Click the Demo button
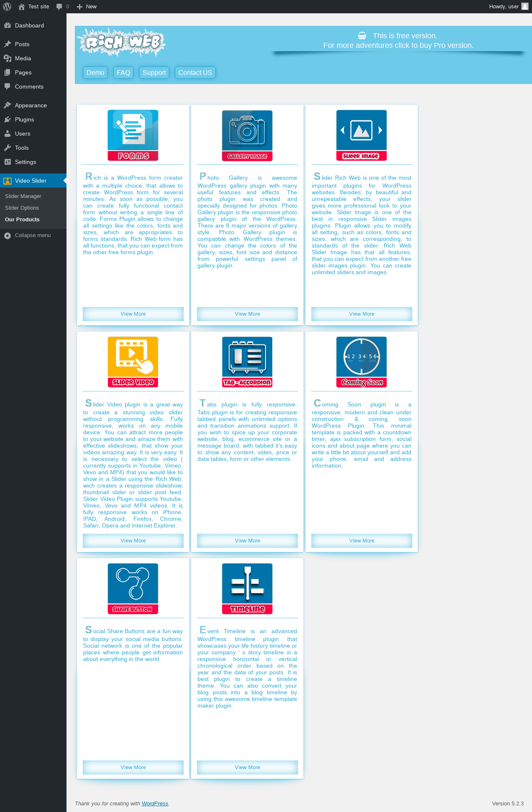 (95, 73)
